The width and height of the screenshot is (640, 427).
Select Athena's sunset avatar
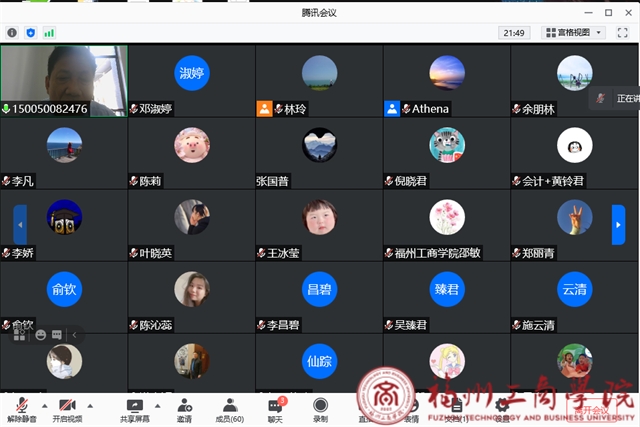coord(447,73)
